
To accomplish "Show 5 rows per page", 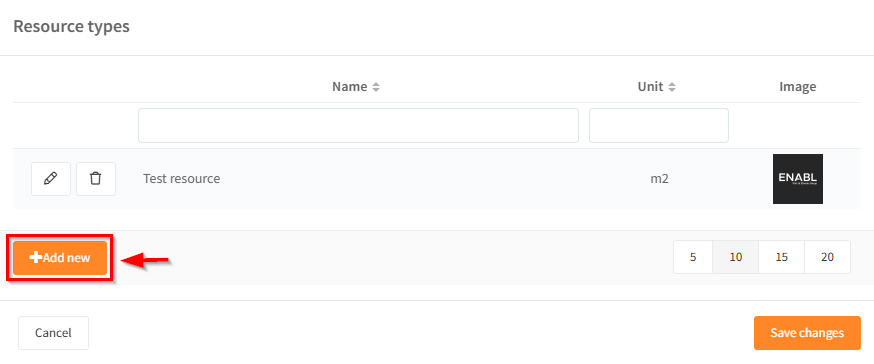I will [693, 257].
